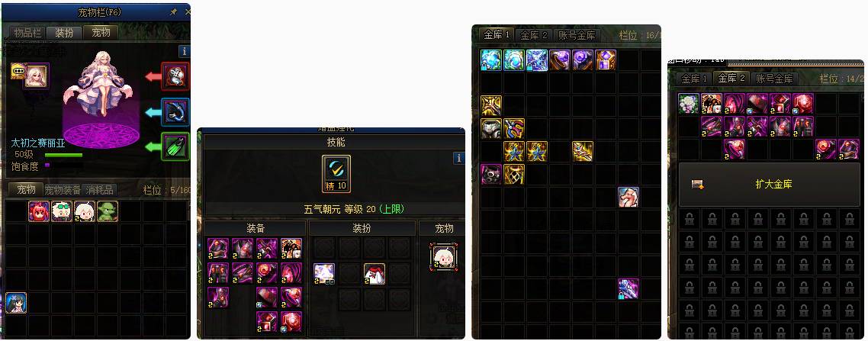Viewport: 868px width, 341px height.
Task: Open info button in pet panel
Action: pyautogui.click(x=184, y=51)
